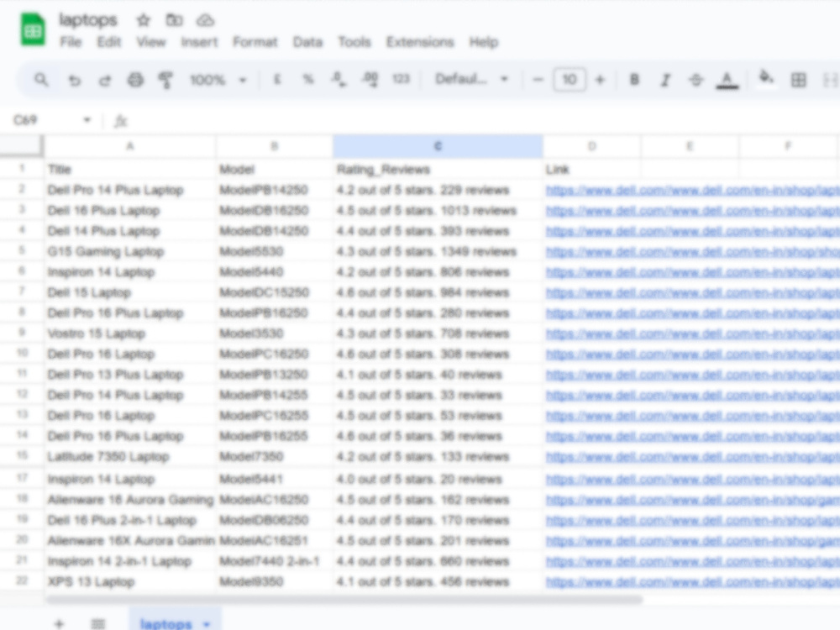
Task: Open text color picker
Action: pos(727,80)
